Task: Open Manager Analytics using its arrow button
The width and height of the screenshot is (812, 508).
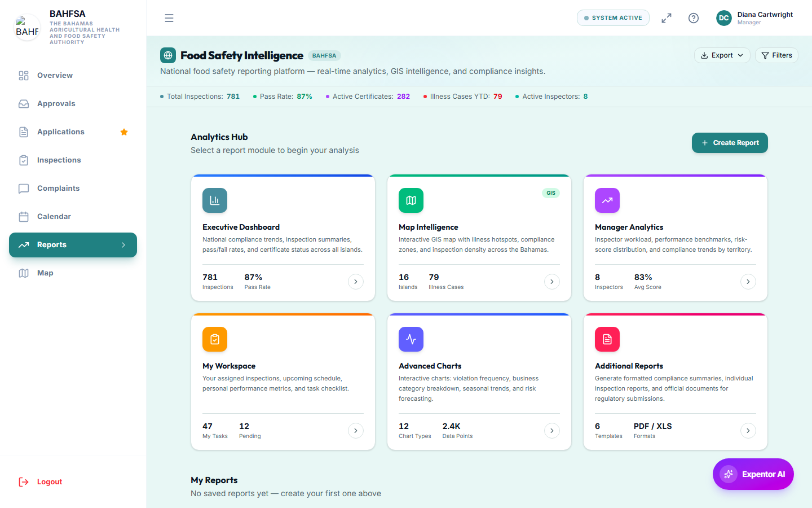Action: [748, 282]
